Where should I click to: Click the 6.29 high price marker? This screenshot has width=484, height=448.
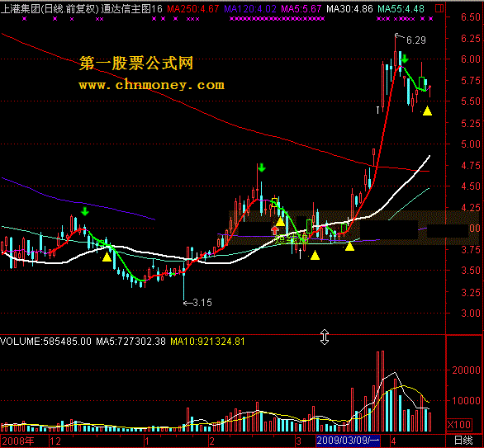tap(416, 40)
